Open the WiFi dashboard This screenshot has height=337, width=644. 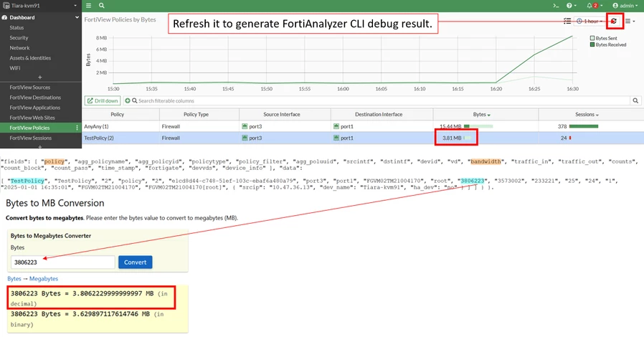click(15, 68)
